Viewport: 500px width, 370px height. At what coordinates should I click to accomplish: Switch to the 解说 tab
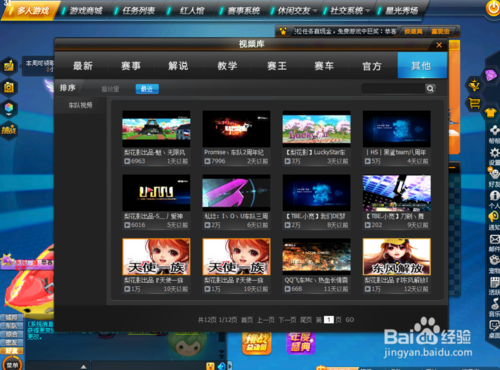click(x=178, y=66)
